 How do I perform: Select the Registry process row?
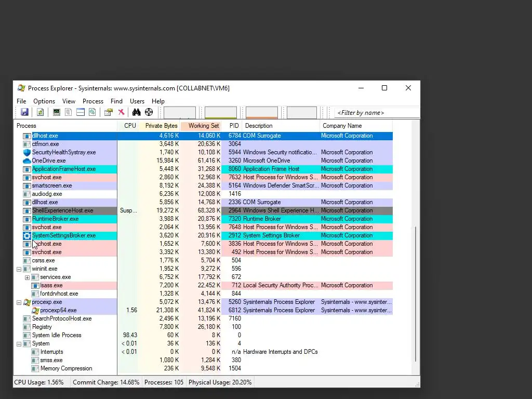[x=203, y=327]
